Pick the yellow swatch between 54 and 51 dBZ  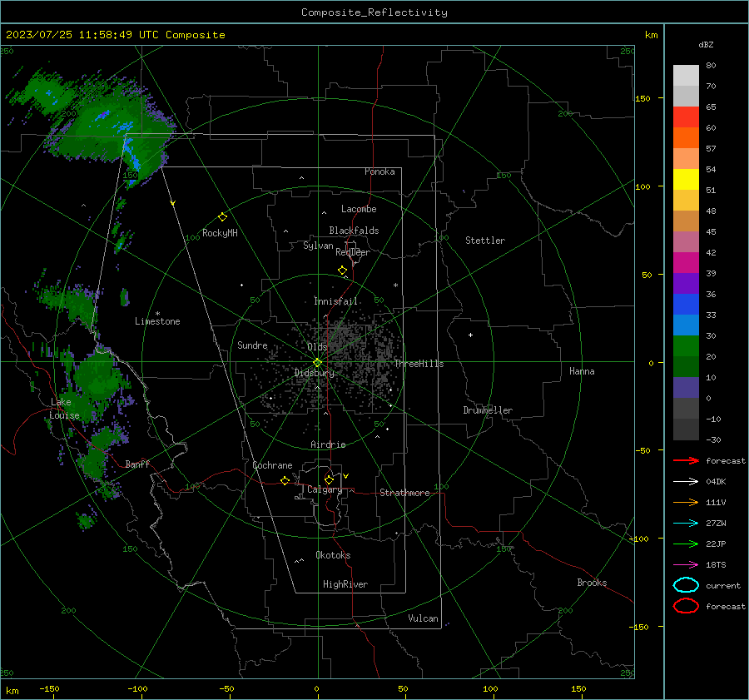point(686,180)
